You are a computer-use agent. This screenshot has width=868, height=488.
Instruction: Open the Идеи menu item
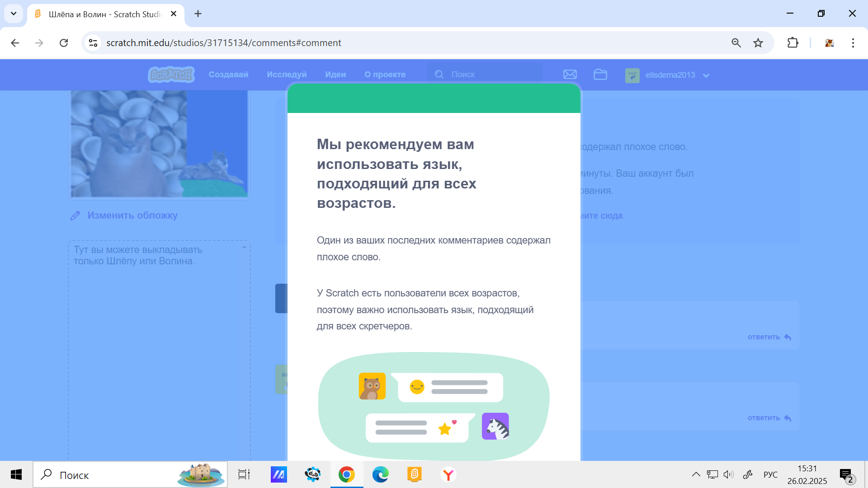click(335, 75)
